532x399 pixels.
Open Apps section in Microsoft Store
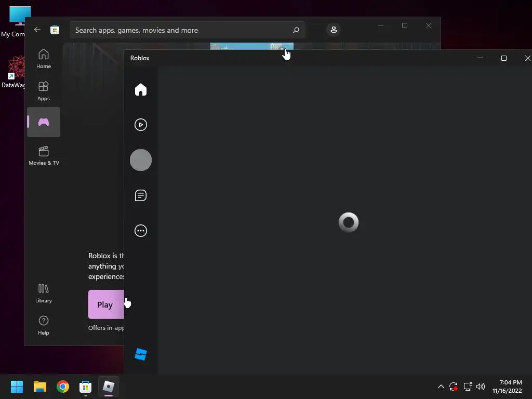pyautogui.click(x=44, y=91)
